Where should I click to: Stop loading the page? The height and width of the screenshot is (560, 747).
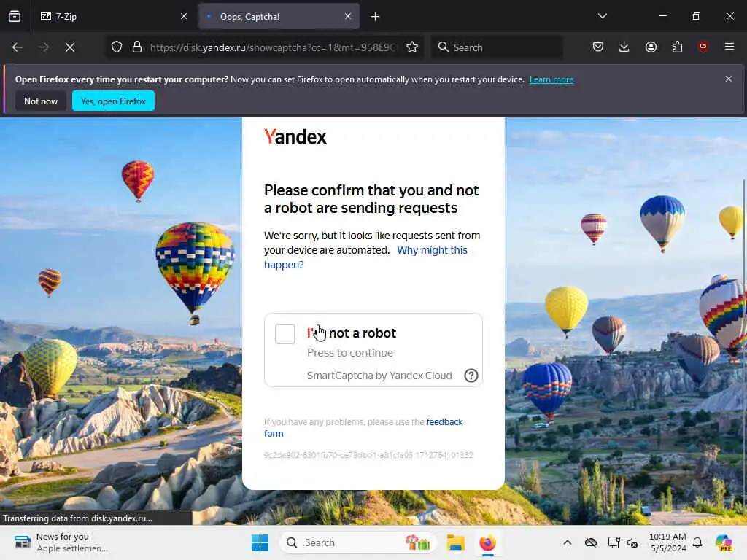[x=70, y=47]
